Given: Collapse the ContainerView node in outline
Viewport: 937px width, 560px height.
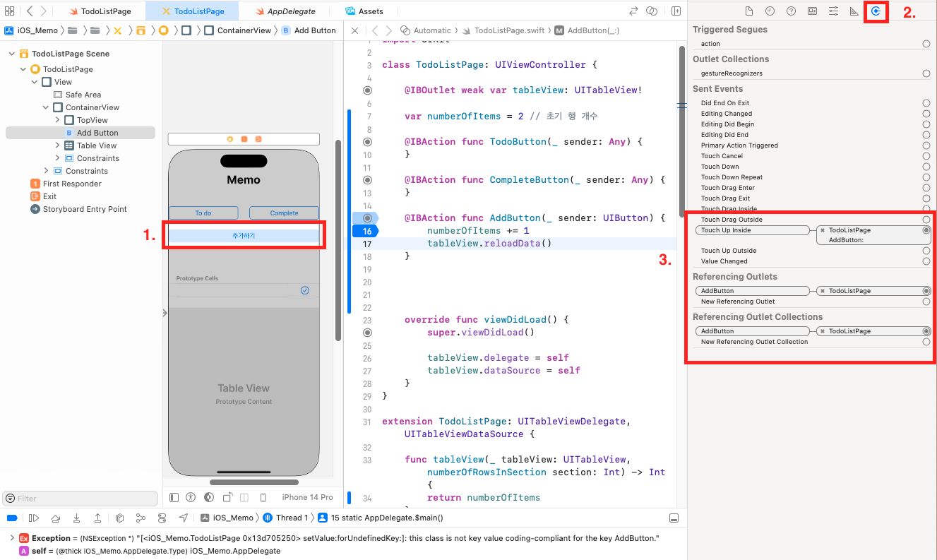Looking at the screenshot, I should 46,107.
